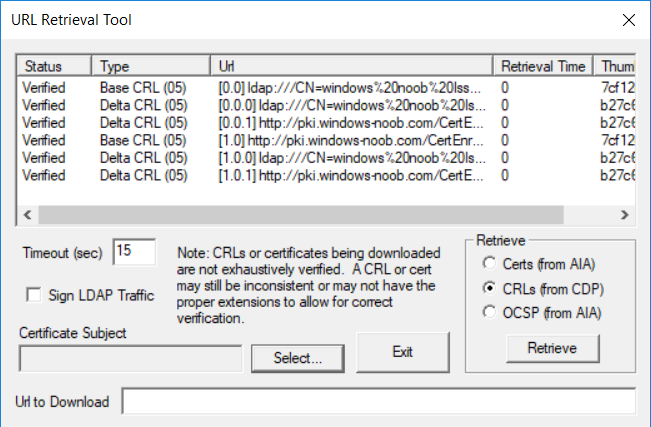Click the Url to Download text box
Screen dimensions: 651x427
[x=378, y=401]
